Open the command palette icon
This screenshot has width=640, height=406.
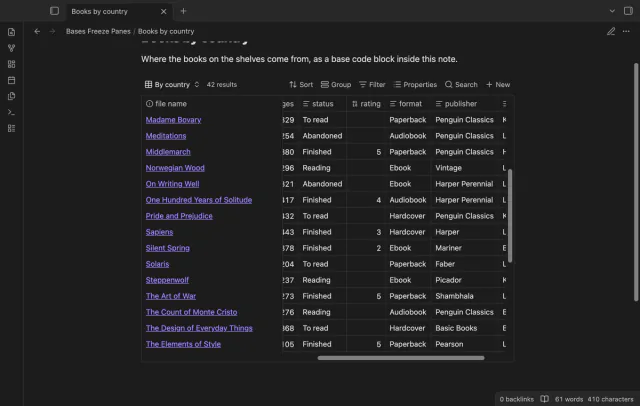coord(11,112)
